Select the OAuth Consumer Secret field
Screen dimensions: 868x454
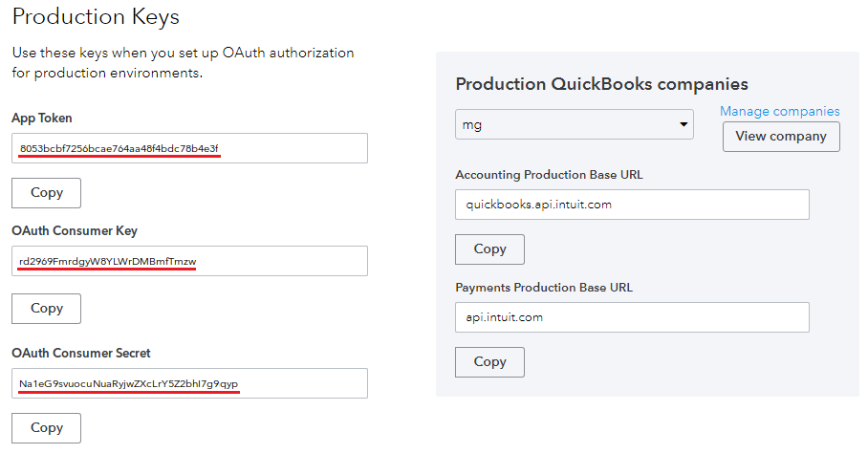[189, 383]
